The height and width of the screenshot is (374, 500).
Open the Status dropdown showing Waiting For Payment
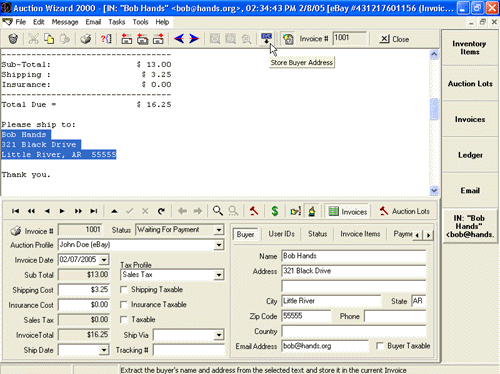tap(219, 230)
